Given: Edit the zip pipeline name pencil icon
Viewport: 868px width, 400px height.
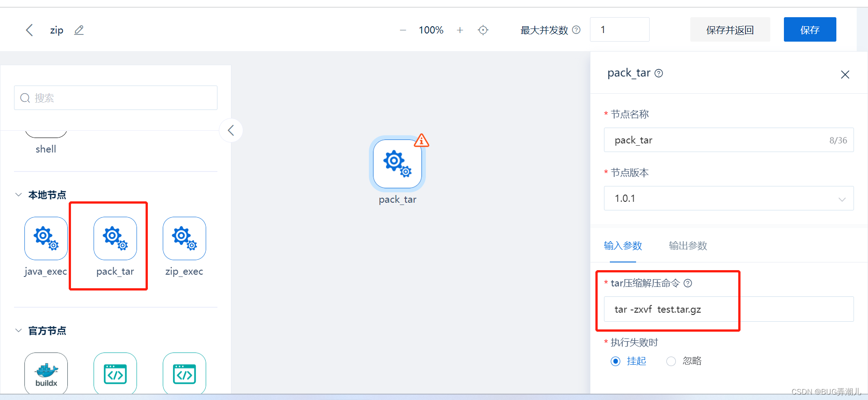Looking at the screenshot, I should pos(79,30).
